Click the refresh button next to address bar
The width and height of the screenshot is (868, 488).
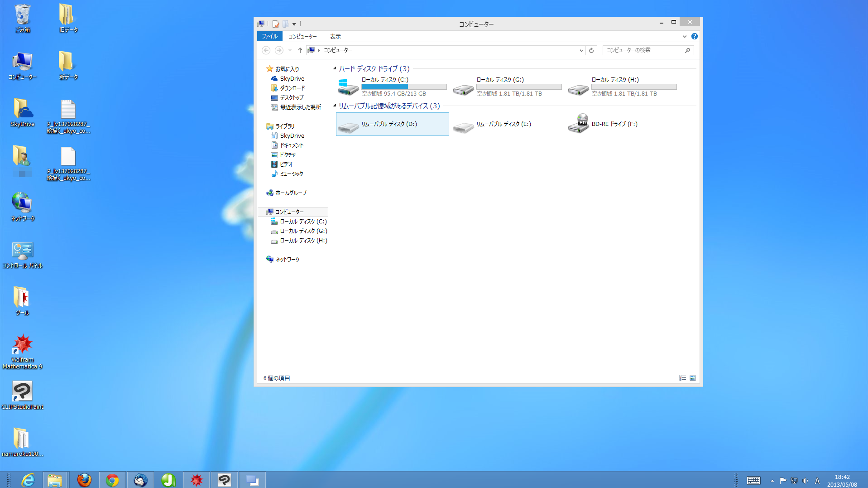click(x=591, y=50)
